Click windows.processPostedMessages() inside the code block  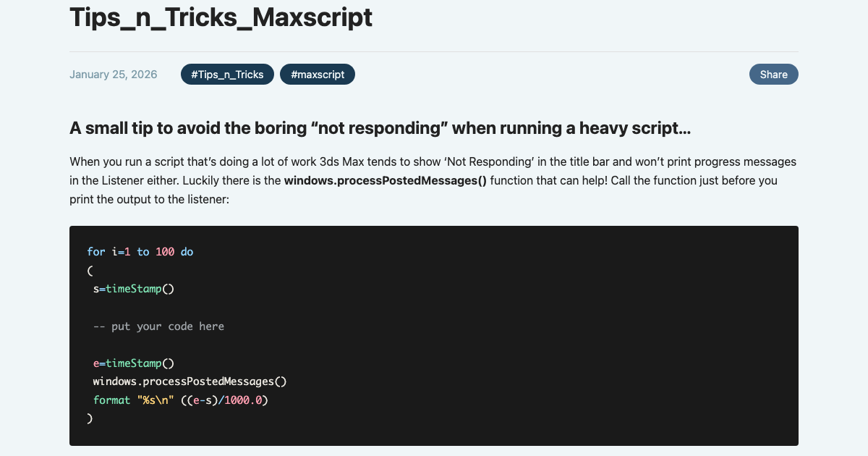[x=190, y=381]
